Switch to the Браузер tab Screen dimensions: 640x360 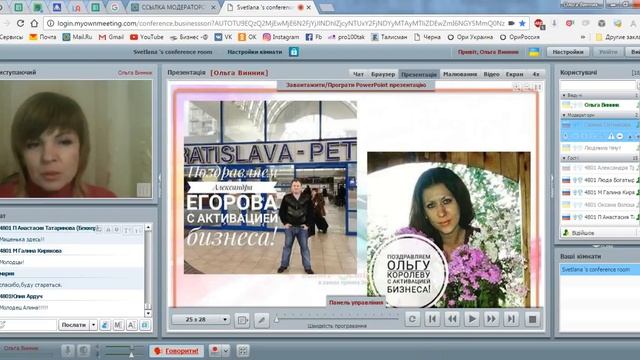(382, 74)
